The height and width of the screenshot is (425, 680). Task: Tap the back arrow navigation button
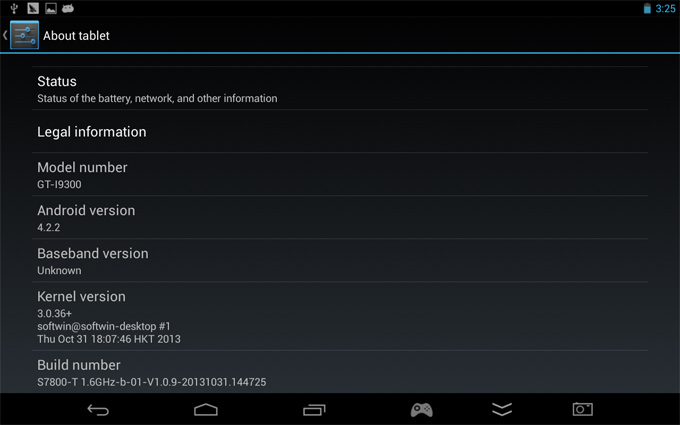98,409
